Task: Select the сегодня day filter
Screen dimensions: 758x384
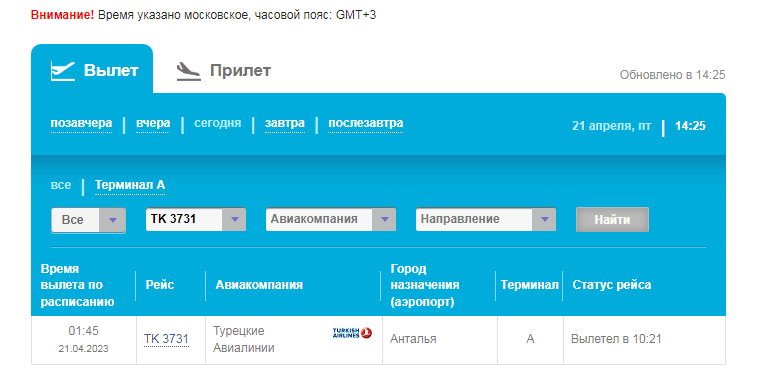Action: pyautogui.click(x=218, y=123)
